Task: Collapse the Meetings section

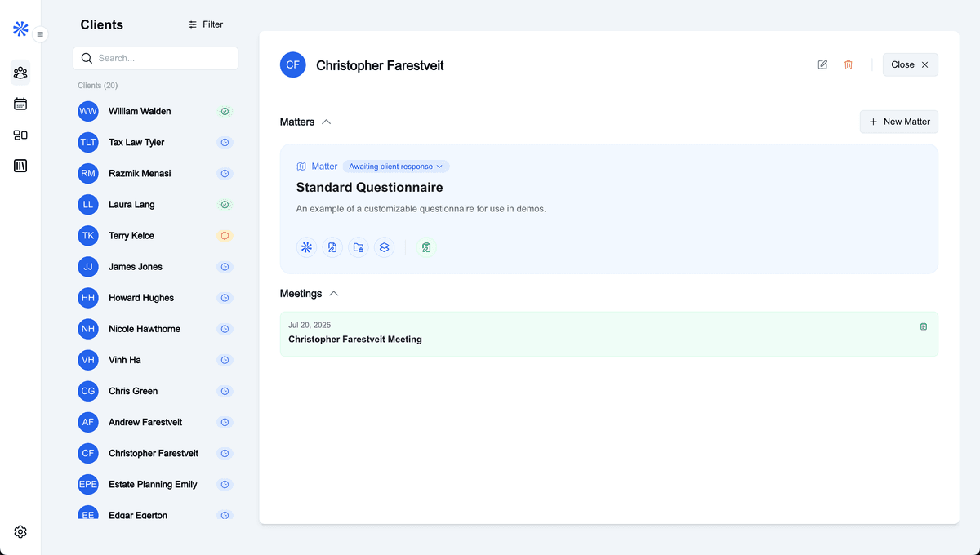Action: pyautogui.click(x=333, y=294)
